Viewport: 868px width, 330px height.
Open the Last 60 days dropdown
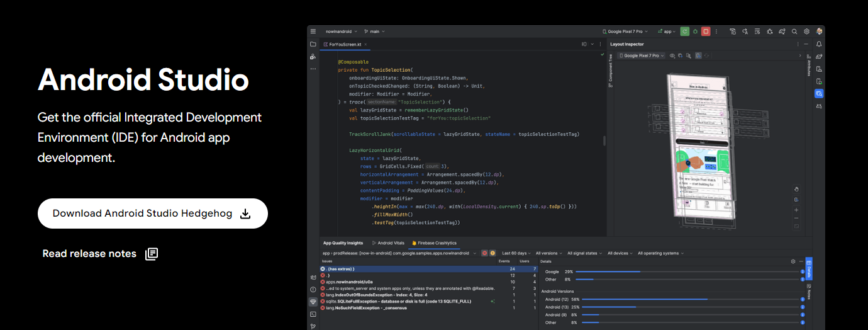517,253
